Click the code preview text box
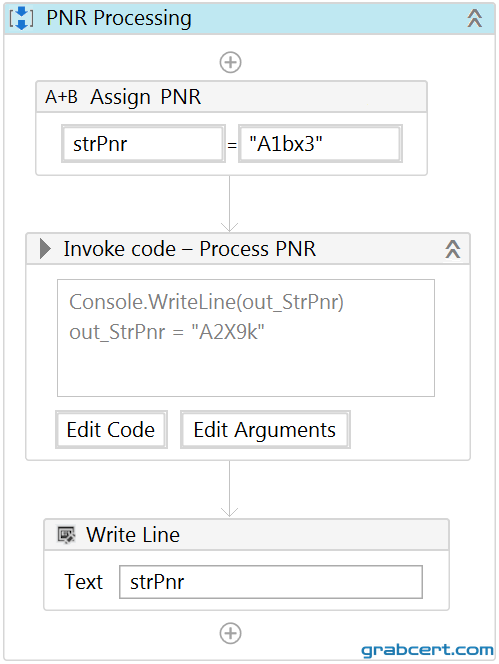499x664 pixels. click(246, 338)
